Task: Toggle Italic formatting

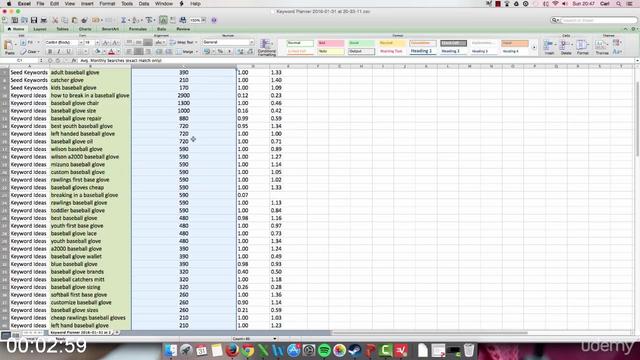Action: point(59,52)
